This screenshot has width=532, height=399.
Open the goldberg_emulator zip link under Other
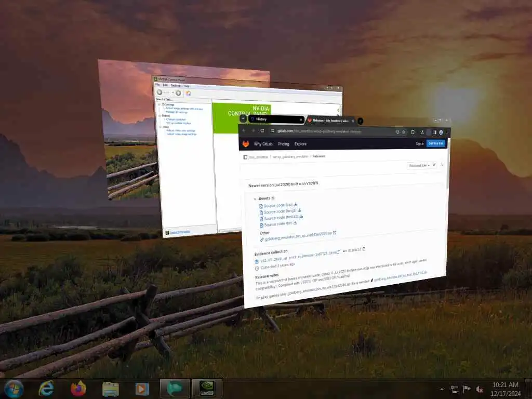click(298, 236)
